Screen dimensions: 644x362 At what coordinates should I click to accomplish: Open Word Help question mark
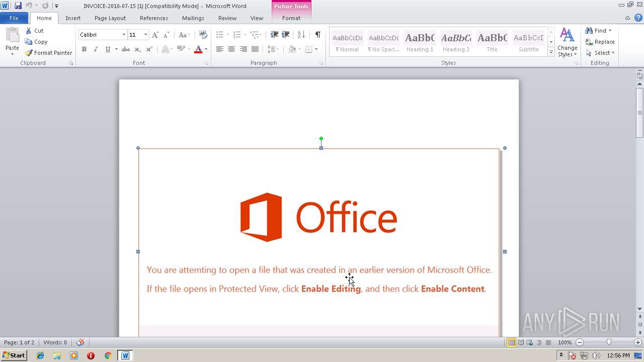(x=638, y=18)
